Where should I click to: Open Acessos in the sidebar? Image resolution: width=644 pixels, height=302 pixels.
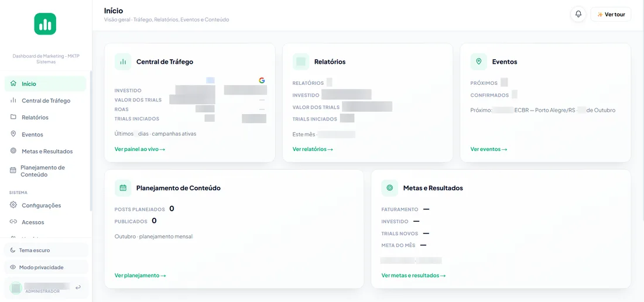[45, 222]
